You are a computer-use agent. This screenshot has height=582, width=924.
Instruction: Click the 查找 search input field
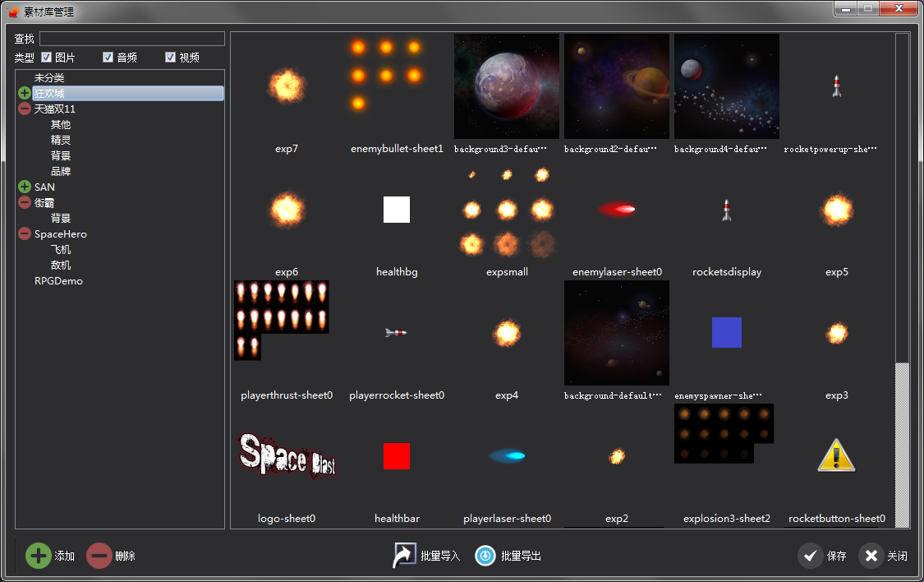(x=131, y=38)
